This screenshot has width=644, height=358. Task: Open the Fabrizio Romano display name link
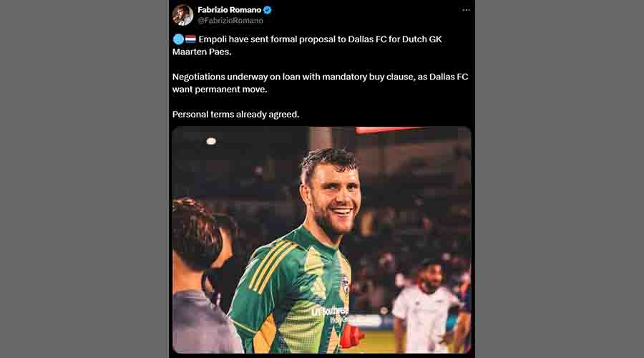(229, 10)
